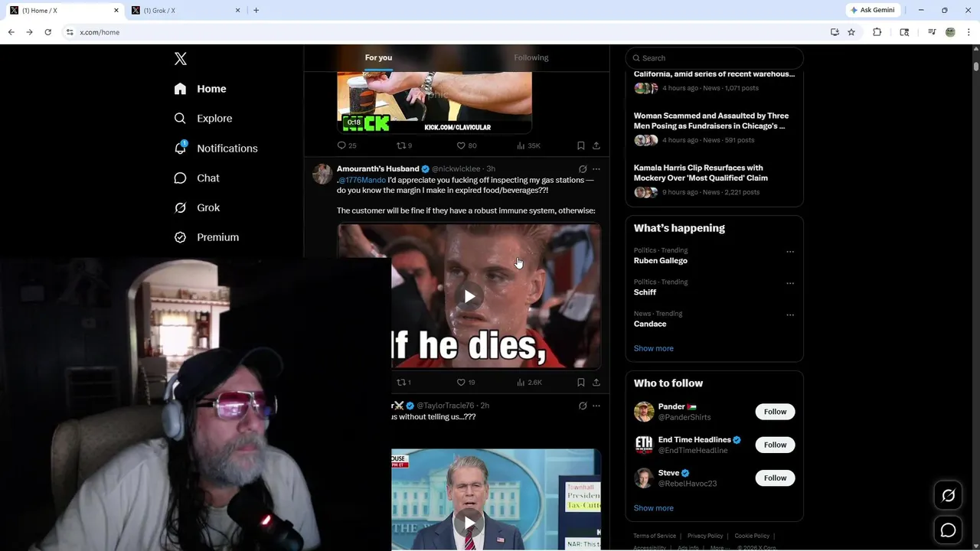Open more options for Schiff trend
980x551 pixels.
point(790,283)
